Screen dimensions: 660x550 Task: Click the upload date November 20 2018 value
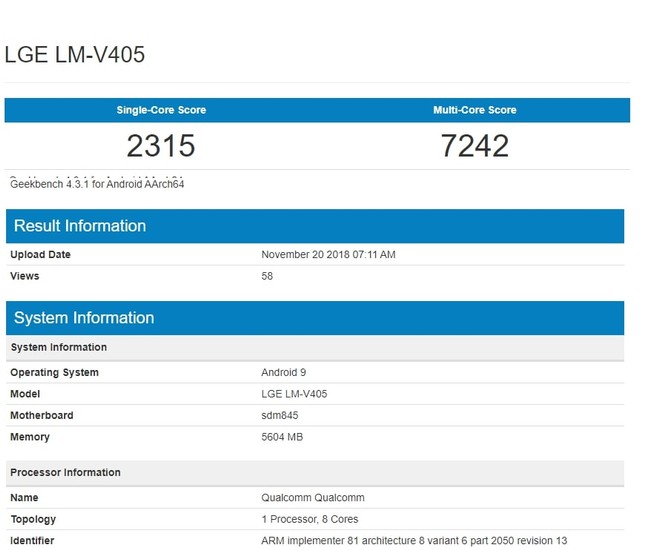point(328,255)
